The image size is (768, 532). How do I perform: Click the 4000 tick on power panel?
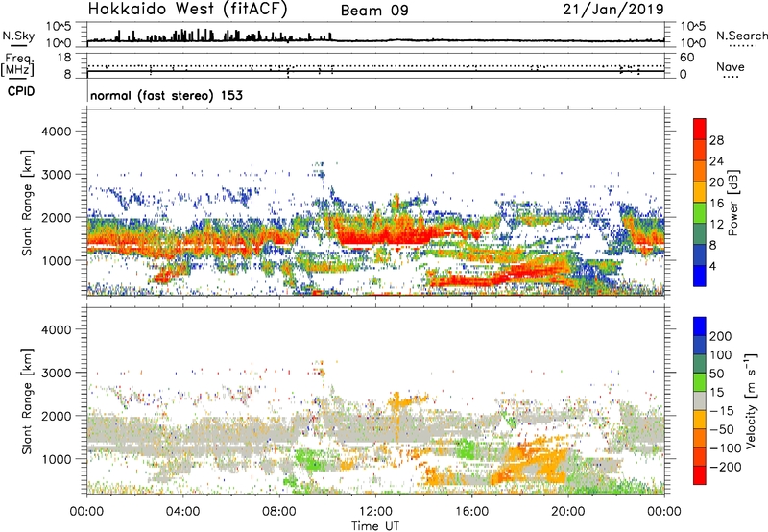click(57, 132)
